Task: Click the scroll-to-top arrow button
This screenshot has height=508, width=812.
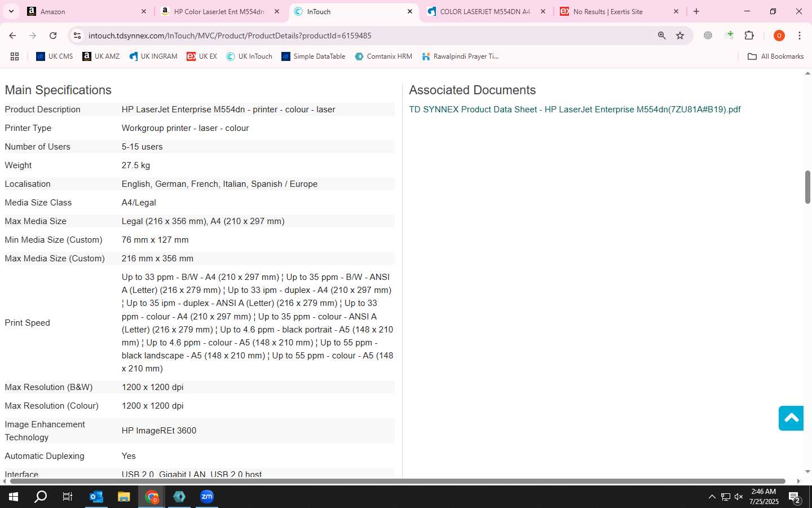Action: [x=791, y=418]
